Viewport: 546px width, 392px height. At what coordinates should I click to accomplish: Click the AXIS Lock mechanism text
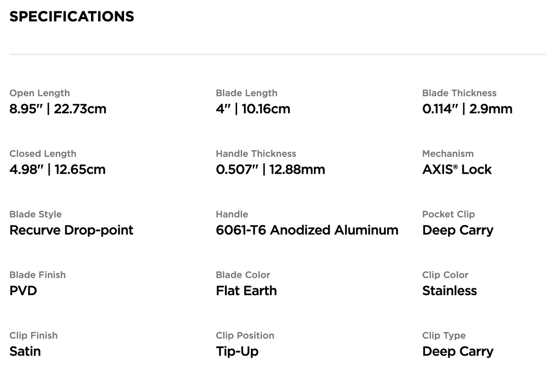click(x=457, y=170)
